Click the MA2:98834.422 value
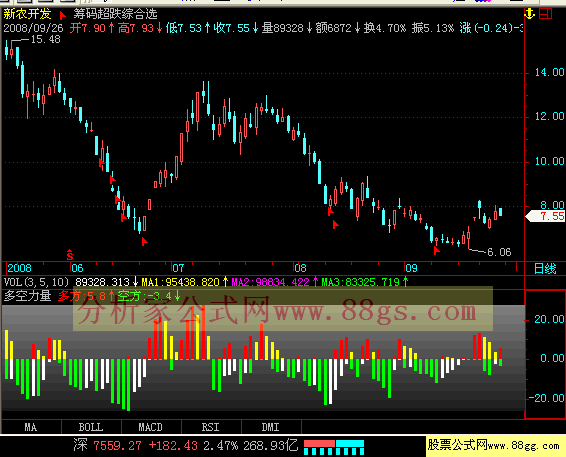The image size is (566, 457). tap(270, 282)
